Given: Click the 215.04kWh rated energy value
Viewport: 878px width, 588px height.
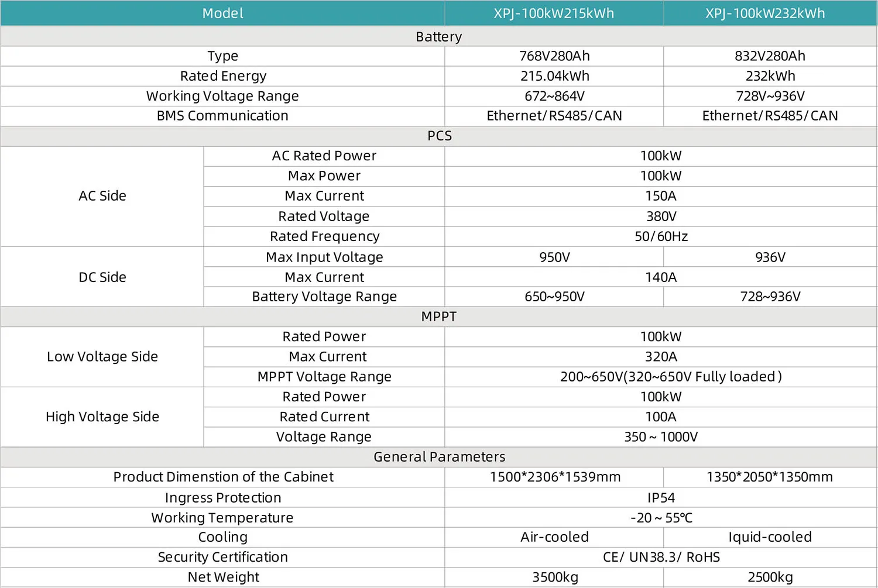Looking at the screenshot, I should [x=554, y=76].
